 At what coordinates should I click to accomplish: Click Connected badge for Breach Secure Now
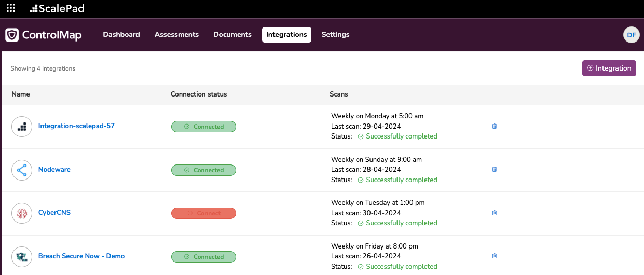[203, 257]
